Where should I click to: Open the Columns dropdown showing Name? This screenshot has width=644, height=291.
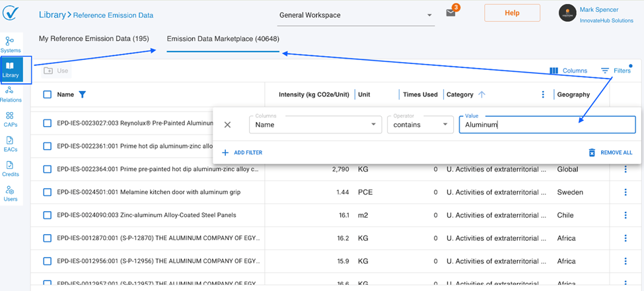tap(315, 124)
